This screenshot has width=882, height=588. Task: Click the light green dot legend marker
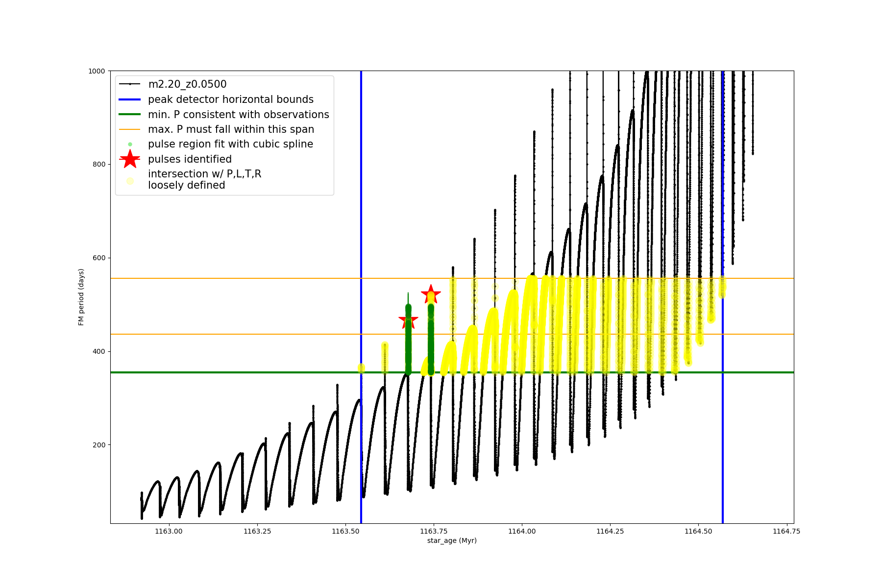pos(130,144)
